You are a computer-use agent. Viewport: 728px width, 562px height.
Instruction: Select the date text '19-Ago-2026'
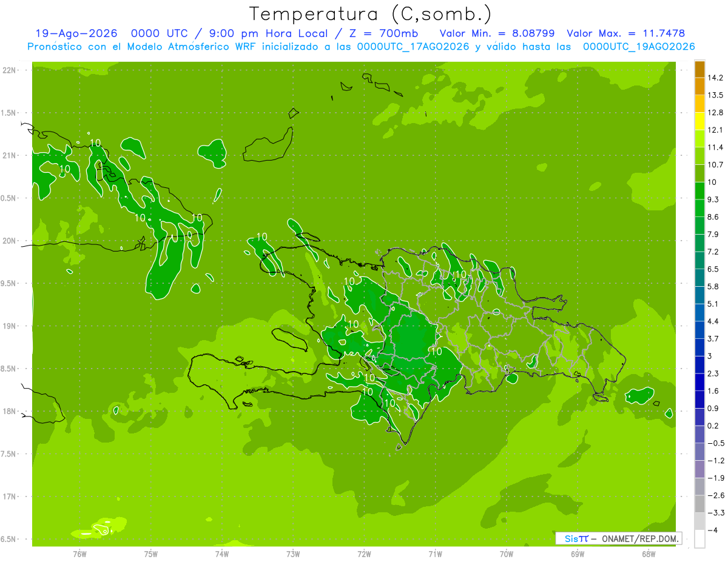pos(76,33)
